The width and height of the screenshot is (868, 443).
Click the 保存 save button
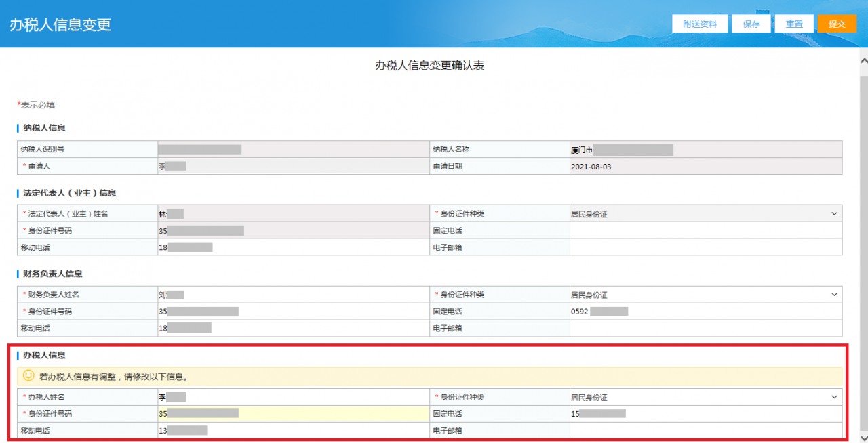(751, 23)
